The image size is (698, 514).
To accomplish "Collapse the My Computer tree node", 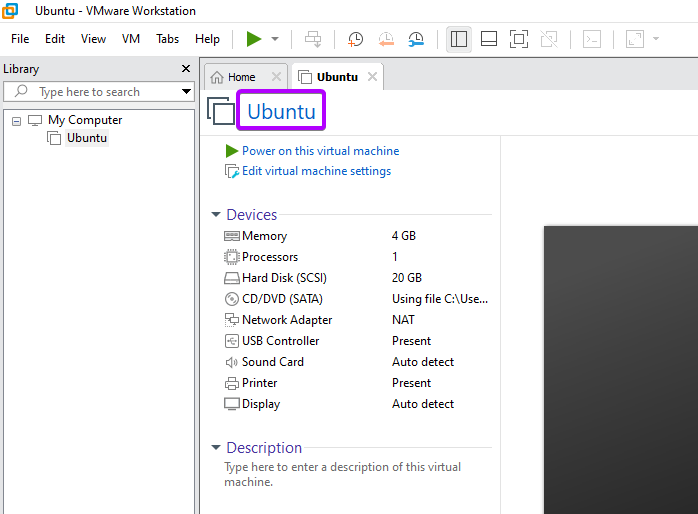I will tap(16, 121).
